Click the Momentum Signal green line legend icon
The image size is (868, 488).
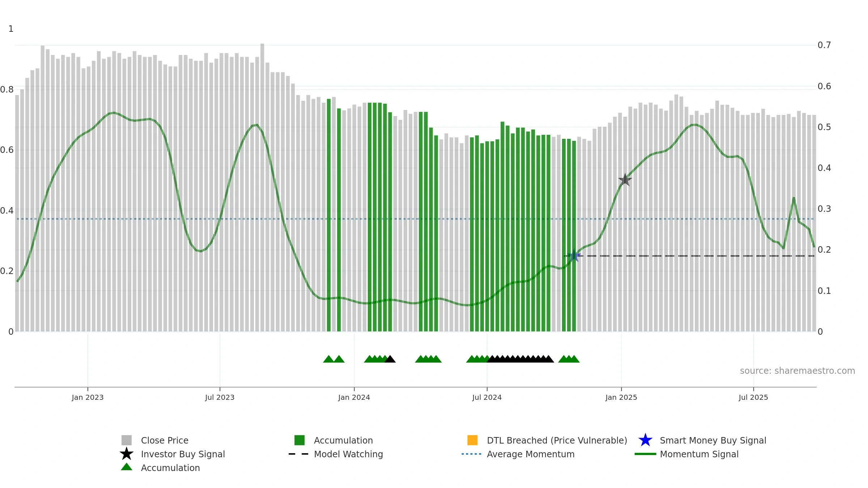(645, 454)
